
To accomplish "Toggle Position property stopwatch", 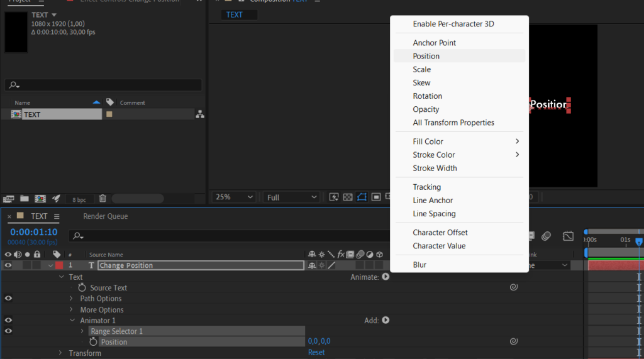I will pyautogui.click(x=93, y=341).
